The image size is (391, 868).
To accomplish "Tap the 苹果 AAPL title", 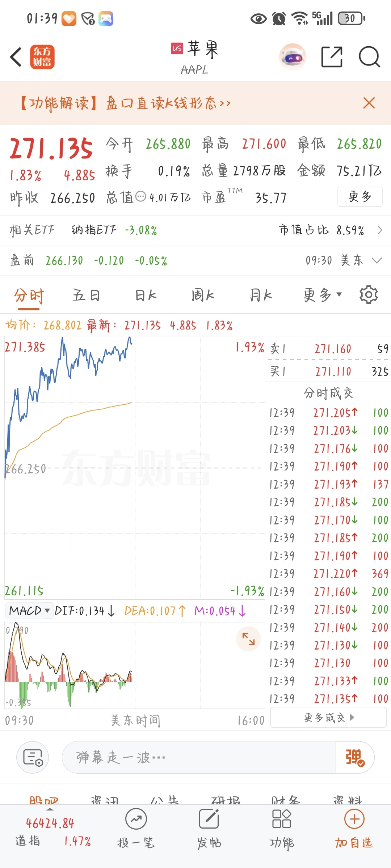I will (195, 57).
